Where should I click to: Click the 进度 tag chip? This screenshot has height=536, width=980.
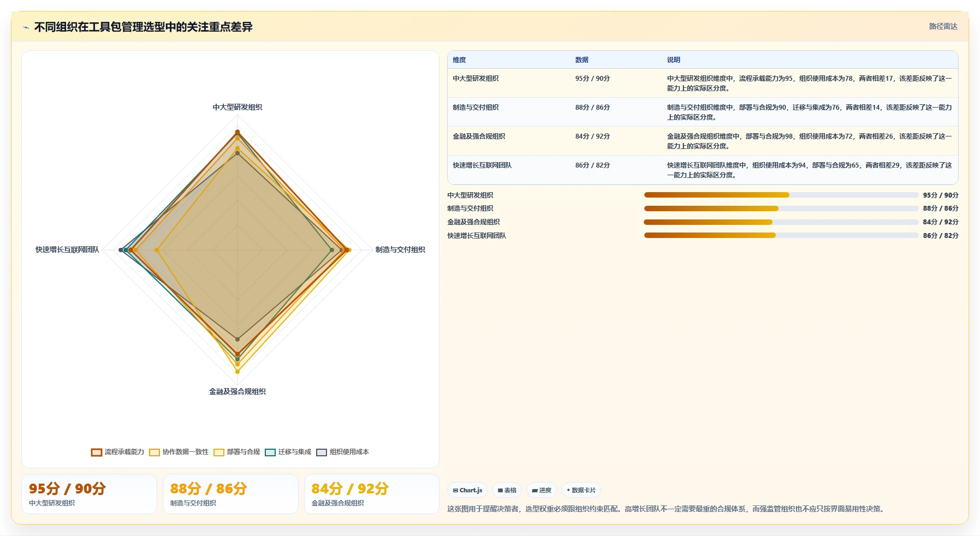coord(541,490)
